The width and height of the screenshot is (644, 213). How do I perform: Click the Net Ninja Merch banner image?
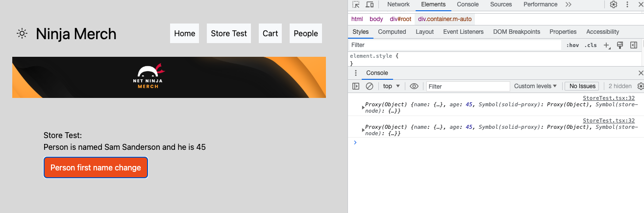pos(169,77)
